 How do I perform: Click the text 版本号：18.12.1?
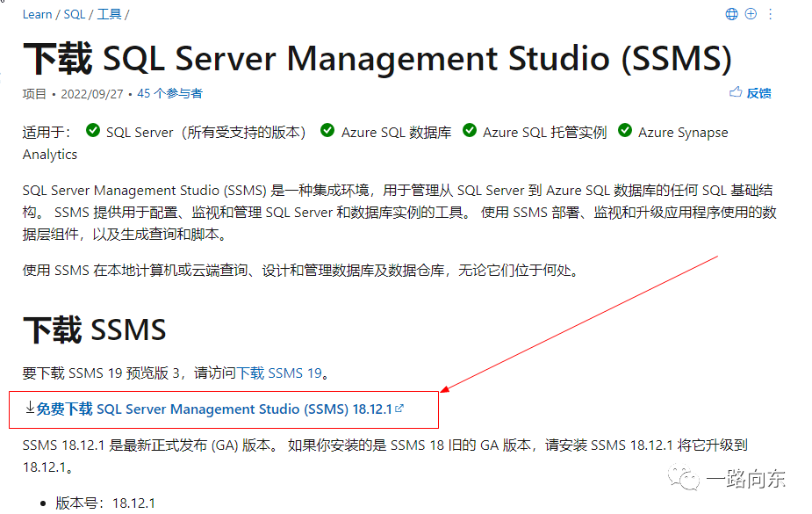click(105, 503)
